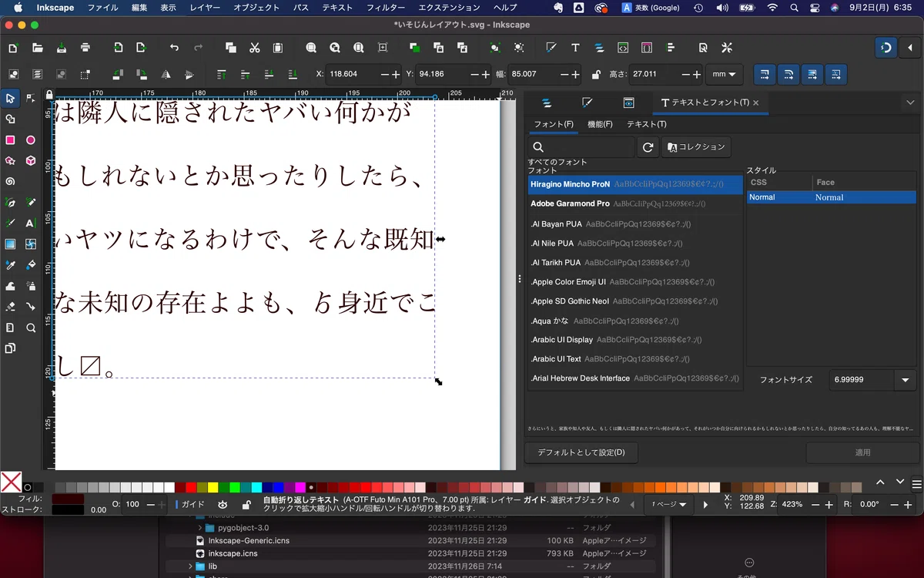Open the ガイド layer selector dropdown

(x=191, y=505)
